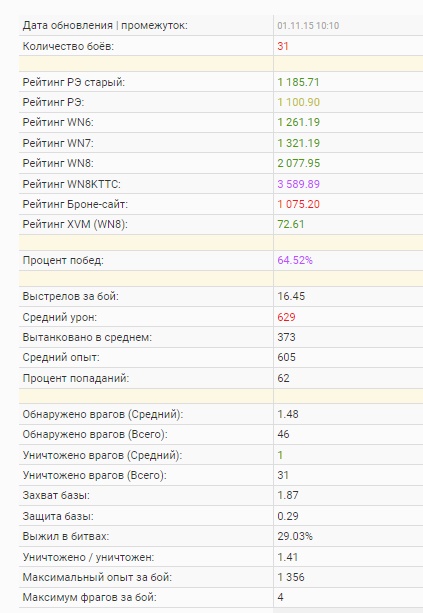Click the update date 01.11.15 10:10

click(308, 26)
